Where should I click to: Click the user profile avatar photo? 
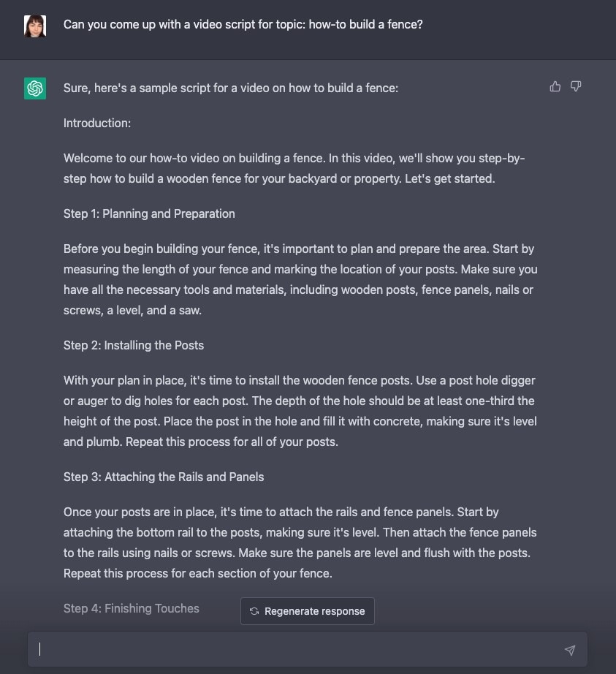pos(35,26)
